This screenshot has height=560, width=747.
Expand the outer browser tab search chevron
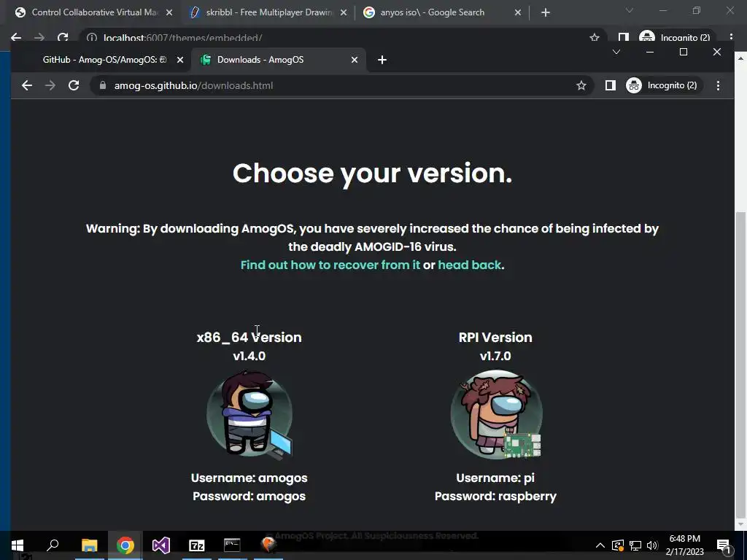point(629,10)
